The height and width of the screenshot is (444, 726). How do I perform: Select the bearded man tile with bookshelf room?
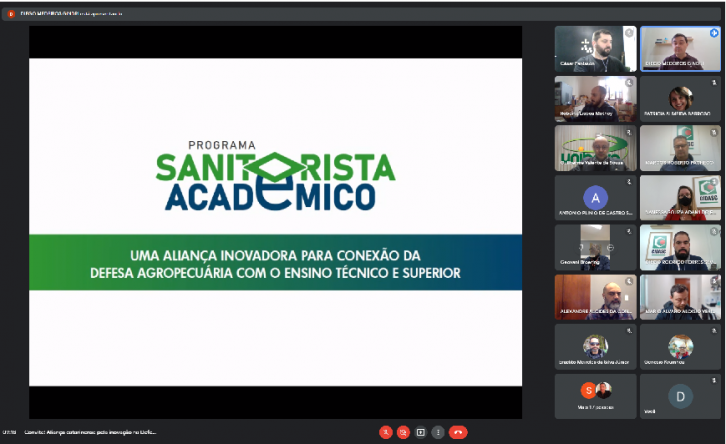pyautogui.click(x=595, y=99)
